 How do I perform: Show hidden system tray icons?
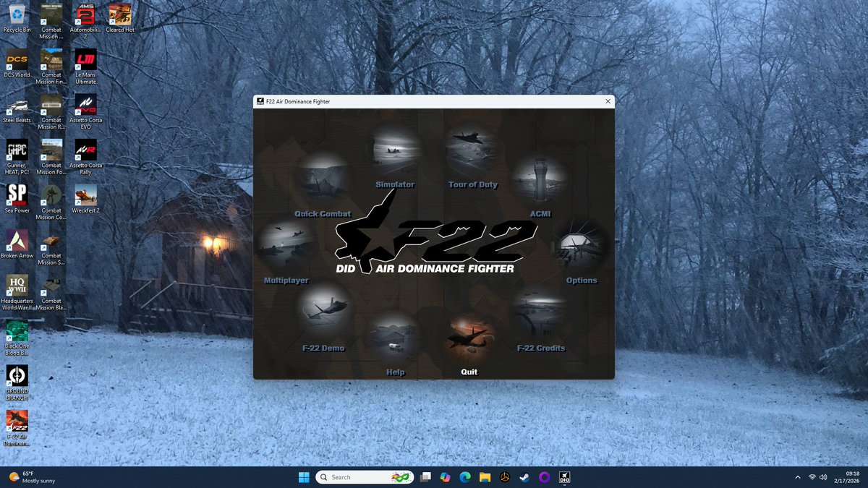click(797, 477)
